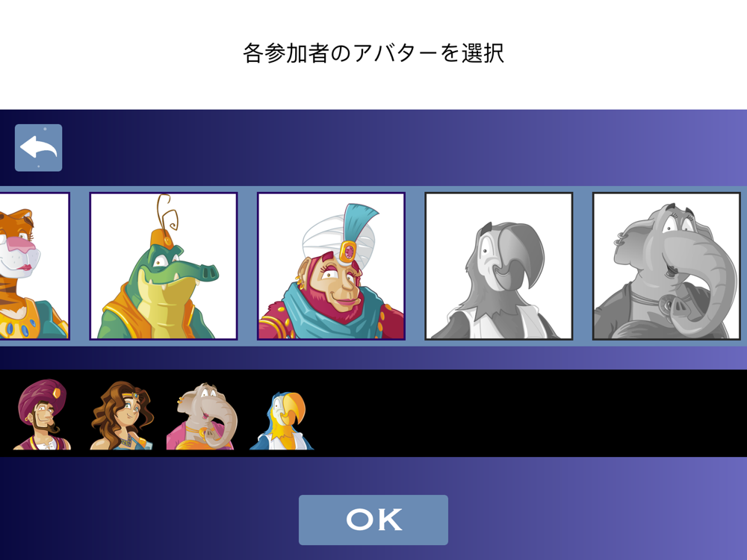This screenshot has height=560, width=747.
Task: Click the small parrot's yellow beak
Action: [295, 409]
